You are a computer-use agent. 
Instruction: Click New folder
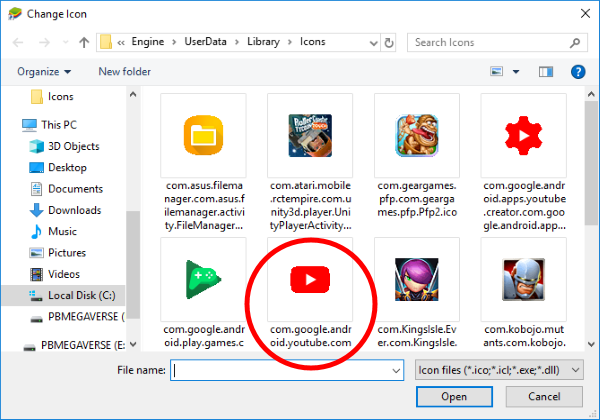(x=124, y=72)
